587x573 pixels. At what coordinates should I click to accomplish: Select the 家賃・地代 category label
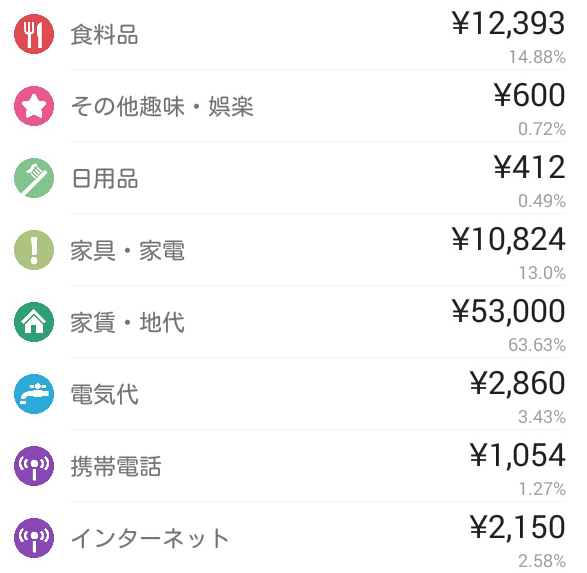click(x=128, y=322)
